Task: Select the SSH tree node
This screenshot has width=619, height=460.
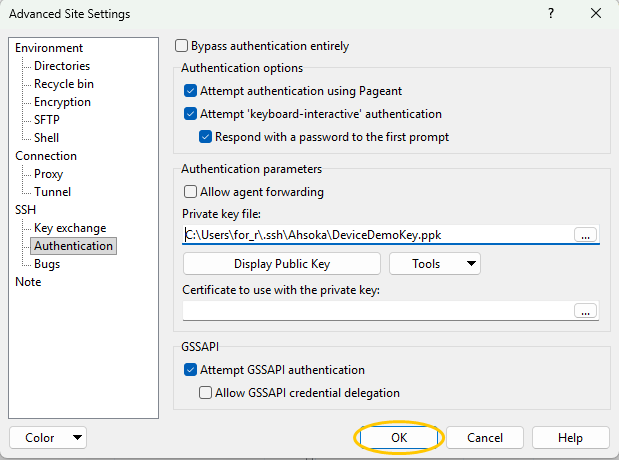Action: [x=25, y=210]
